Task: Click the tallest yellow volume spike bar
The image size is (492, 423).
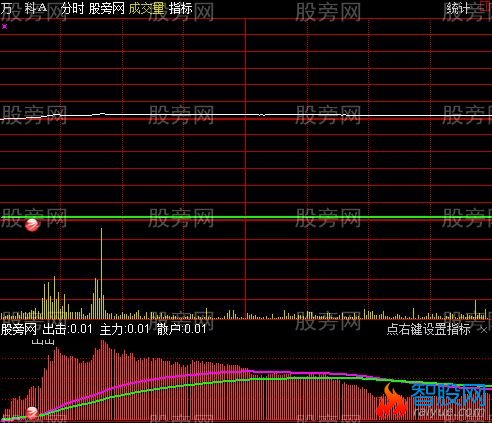Action: pyautogui.click(x=101, y=273)
